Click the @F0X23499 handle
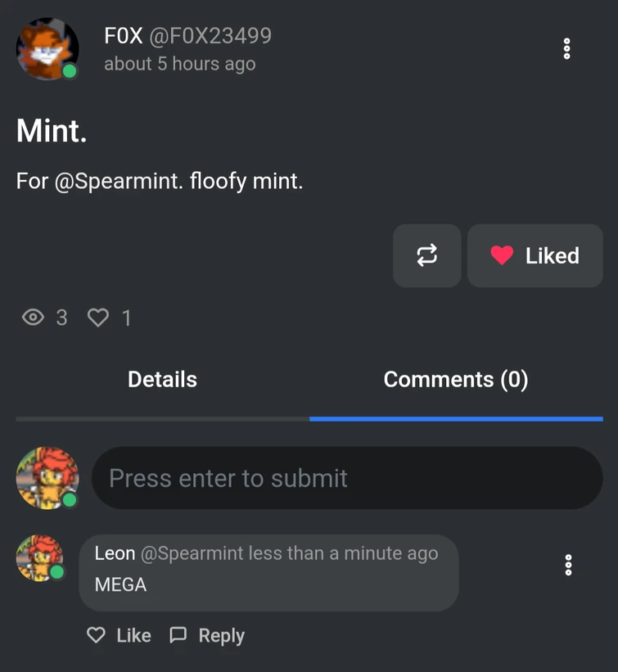 210,36
